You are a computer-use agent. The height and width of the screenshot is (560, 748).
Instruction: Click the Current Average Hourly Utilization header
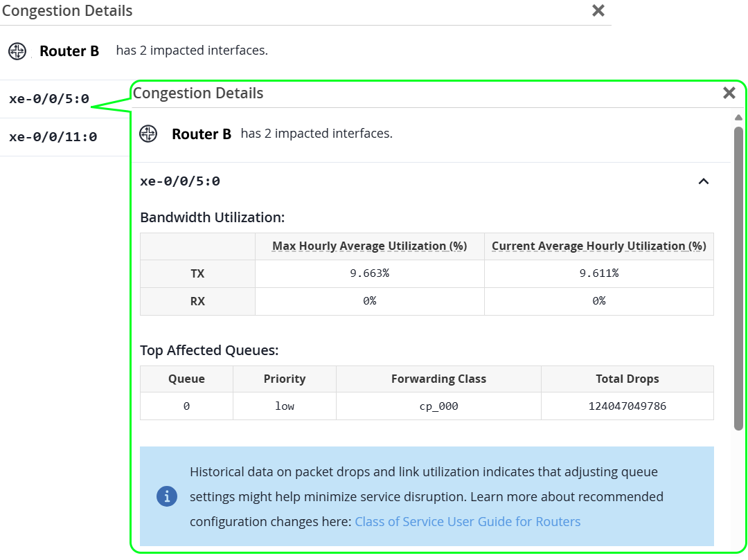point(598,246)
